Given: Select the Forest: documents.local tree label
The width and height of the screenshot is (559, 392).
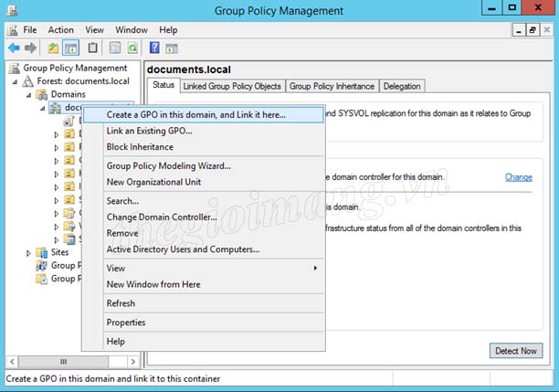Looking at the screenshot, I should (83, 81).
